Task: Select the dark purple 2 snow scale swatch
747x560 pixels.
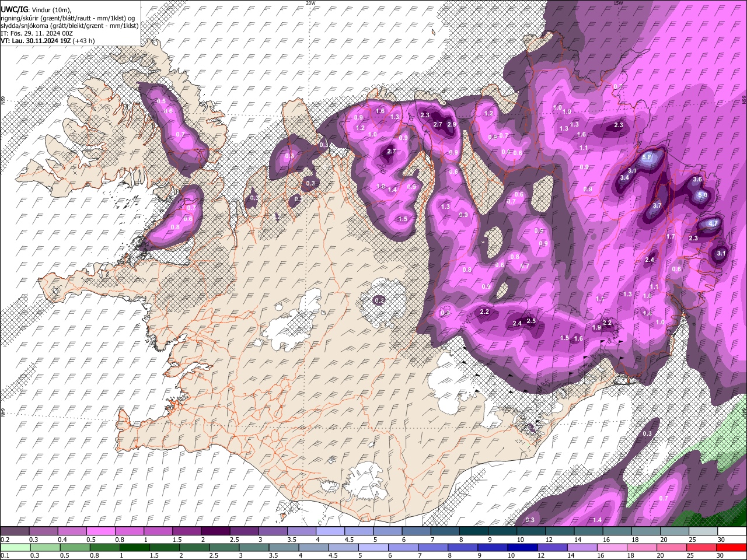Action: tap(215, 531)
